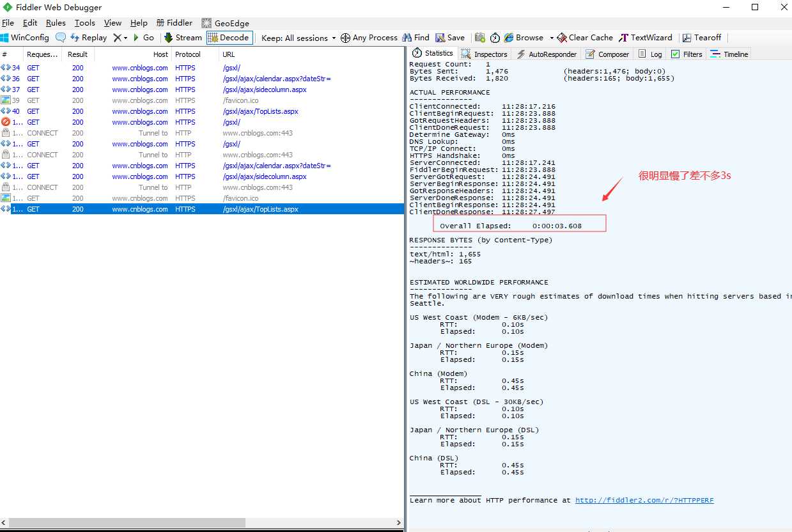Screen dimensions: 792x532
Task: Click the camera screenshot toolbar icon
Action: coord(479,38)
